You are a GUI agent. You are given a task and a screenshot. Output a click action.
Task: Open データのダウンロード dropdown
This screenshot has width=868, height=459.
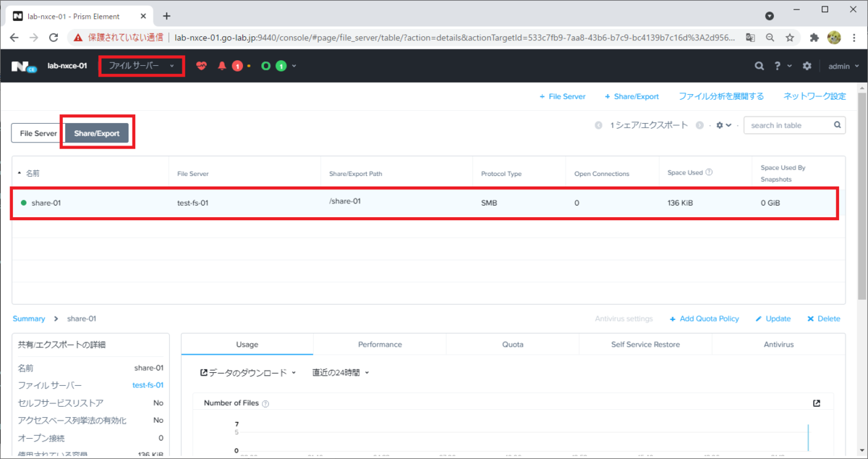pos(248,373)
